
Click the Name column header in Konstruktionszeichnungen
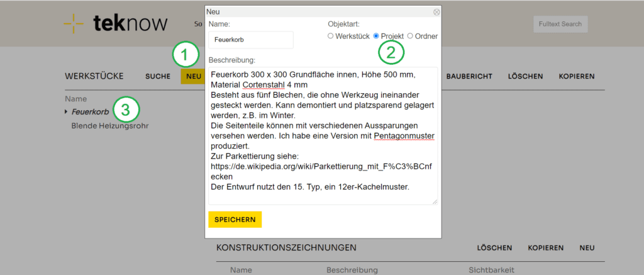241,270
